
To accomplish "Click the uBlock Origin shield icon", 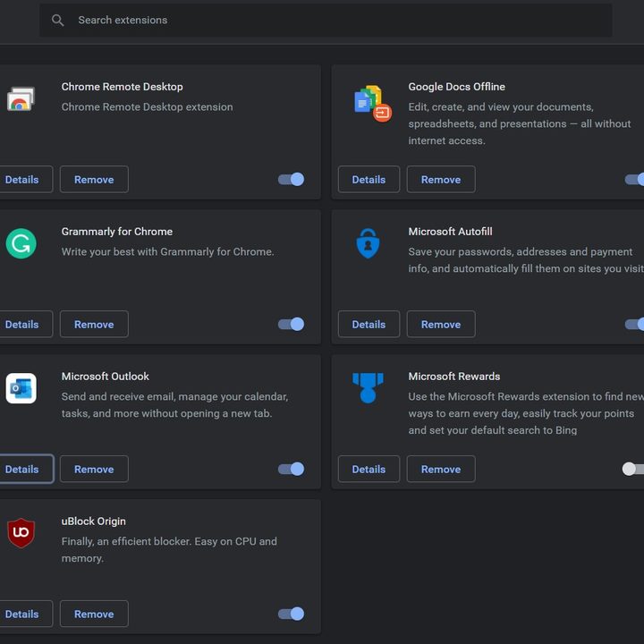I will [21, 533].
